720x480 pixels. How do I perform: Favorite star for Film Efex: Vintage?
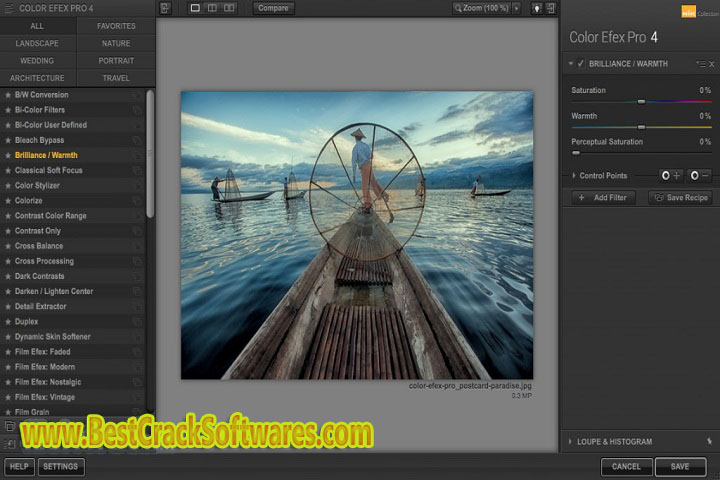coord(8,397)
